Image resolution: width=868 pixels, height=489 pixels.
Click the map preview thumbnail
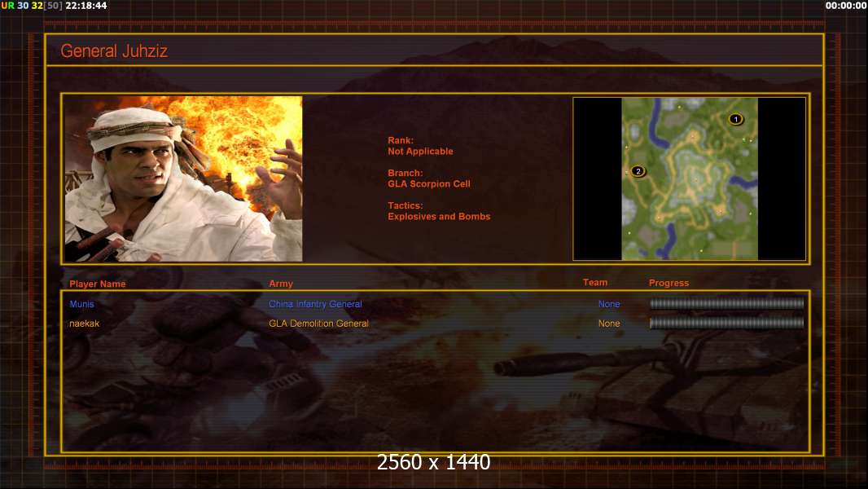(689, 178)
